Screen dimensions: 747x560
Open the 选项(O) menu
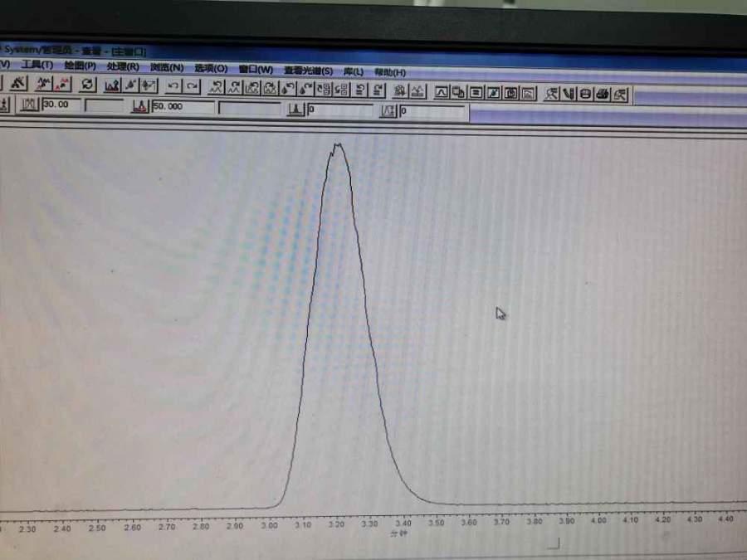point(211,69)
